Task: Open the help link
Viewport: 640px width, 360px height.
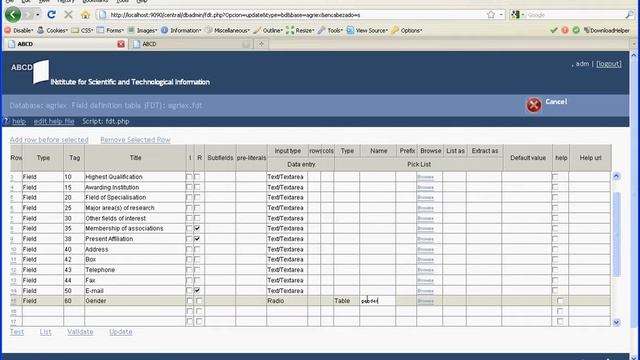Action: [19, 121]
